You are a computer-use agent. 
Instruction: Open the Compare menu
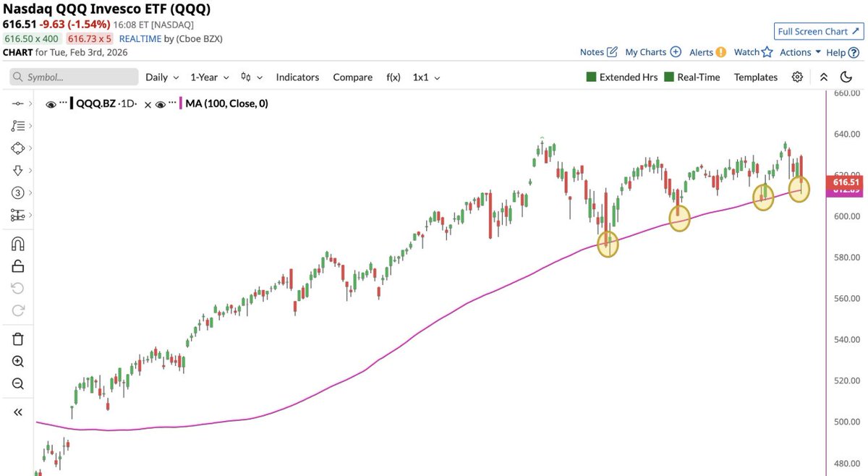352,77
